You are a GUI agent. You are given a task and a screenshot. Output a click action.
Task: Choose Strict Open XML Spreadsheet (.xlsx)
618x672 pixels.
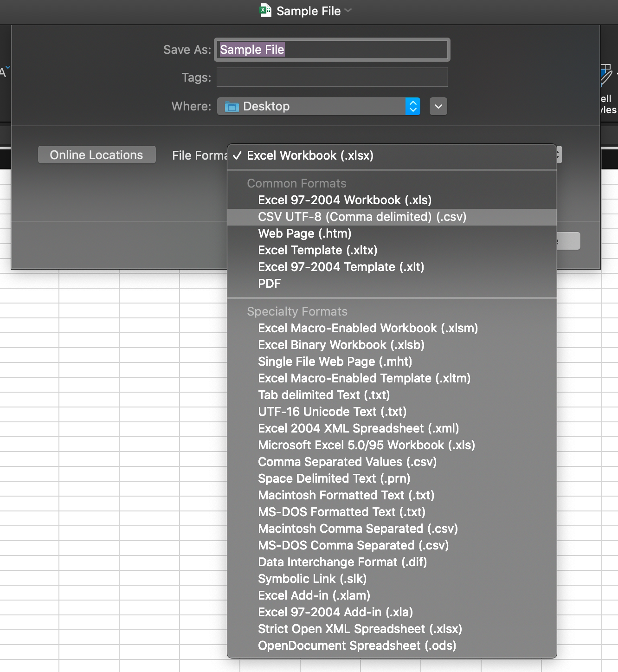coord(360,629)
